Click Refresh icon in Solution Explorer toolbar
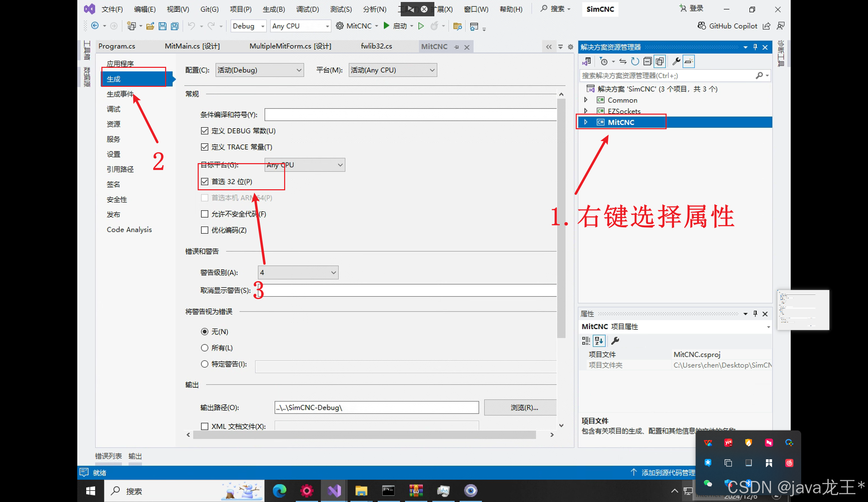 635,61
